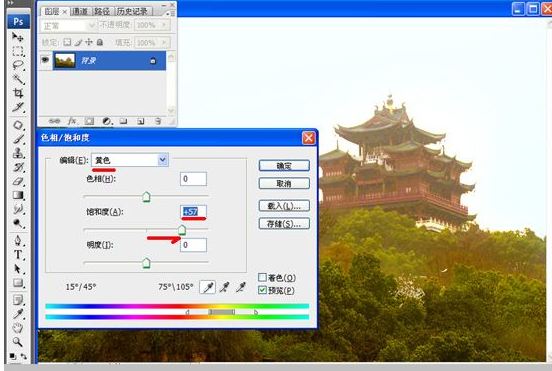Select the Hand tool
This screenshot has height=371, width=552.
pyautogui.click(x=18, y=328)
